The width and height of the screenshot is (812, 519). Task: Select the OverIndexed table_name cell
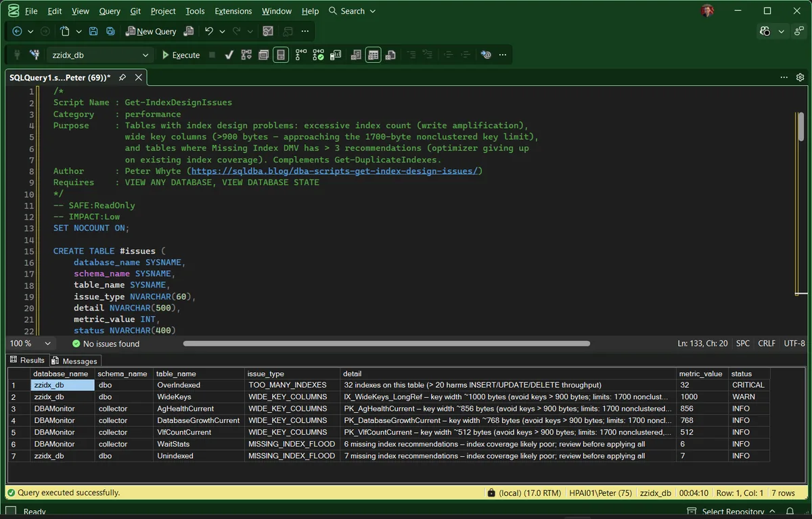pyautogui.click(x=199, y=385)
